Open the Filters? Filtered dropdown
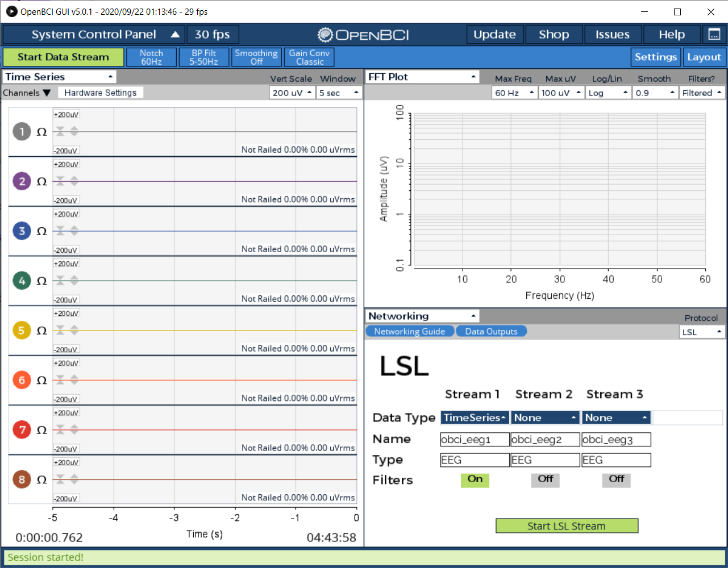Image resolution: width=728 pixels, height=568 pixels. 702,93
